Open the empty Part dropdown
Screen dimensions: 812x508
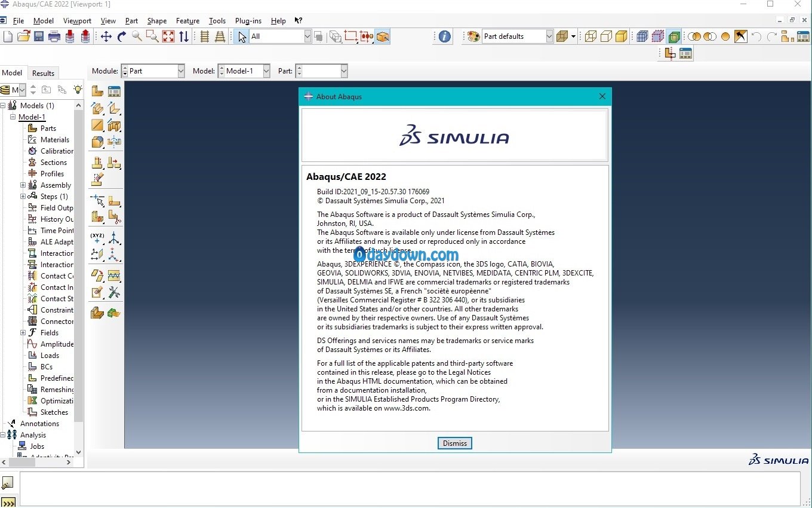tap(322, 71)
